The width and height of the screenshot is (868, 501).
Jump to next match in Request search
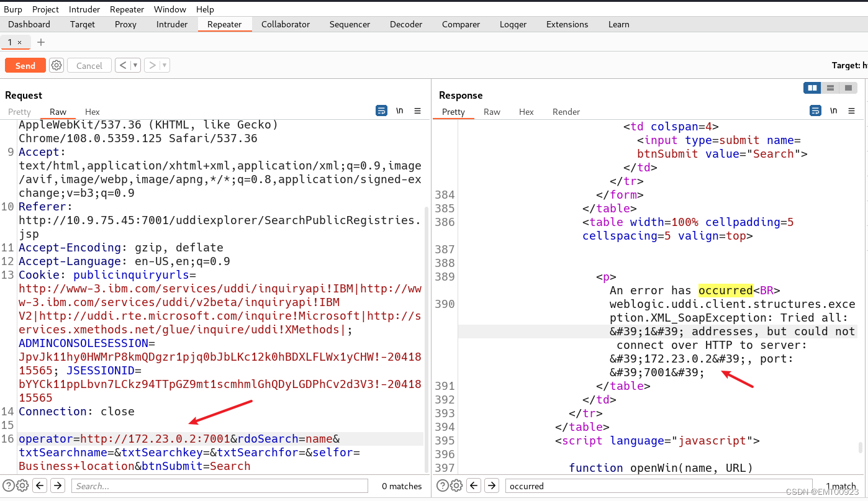58,485
